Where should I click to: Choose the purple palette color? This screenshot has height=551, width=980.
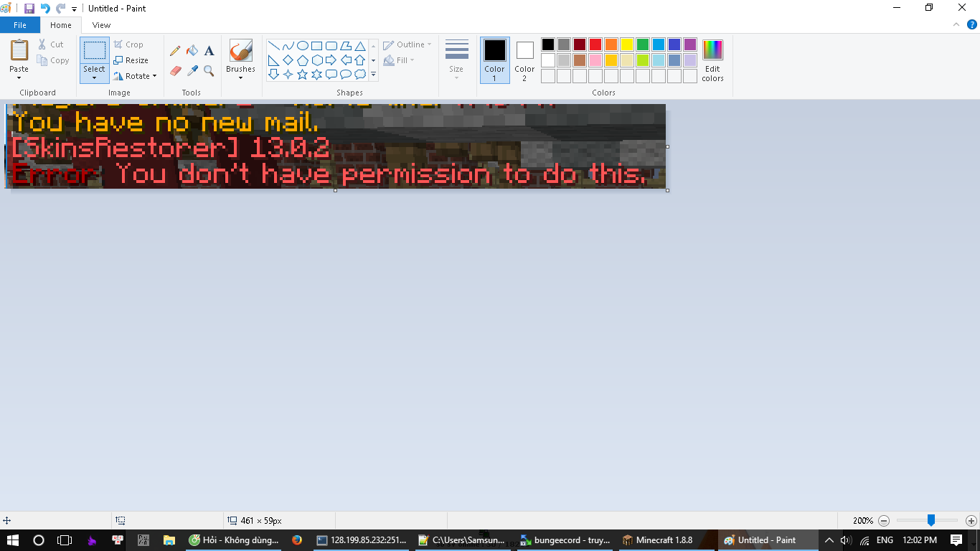click(690, 44)
